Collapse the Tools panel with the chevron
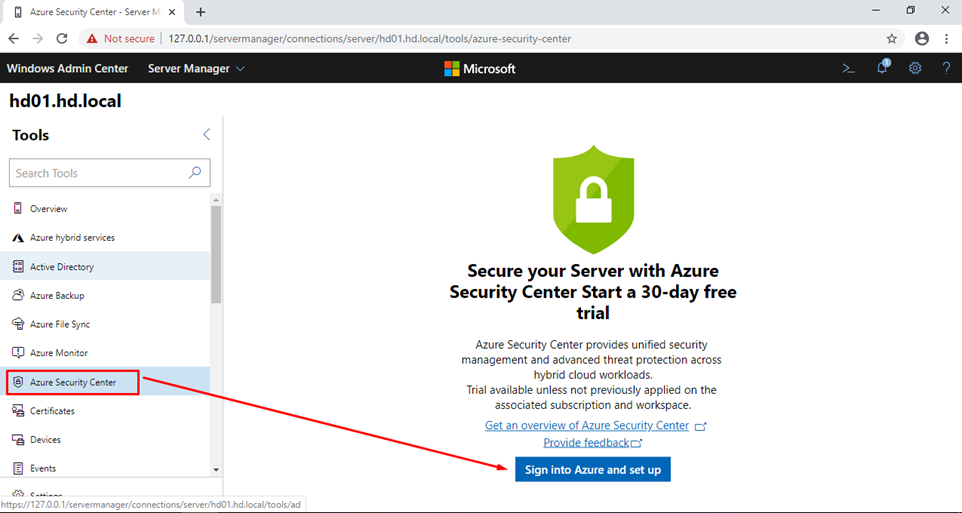 pos(207,134)
